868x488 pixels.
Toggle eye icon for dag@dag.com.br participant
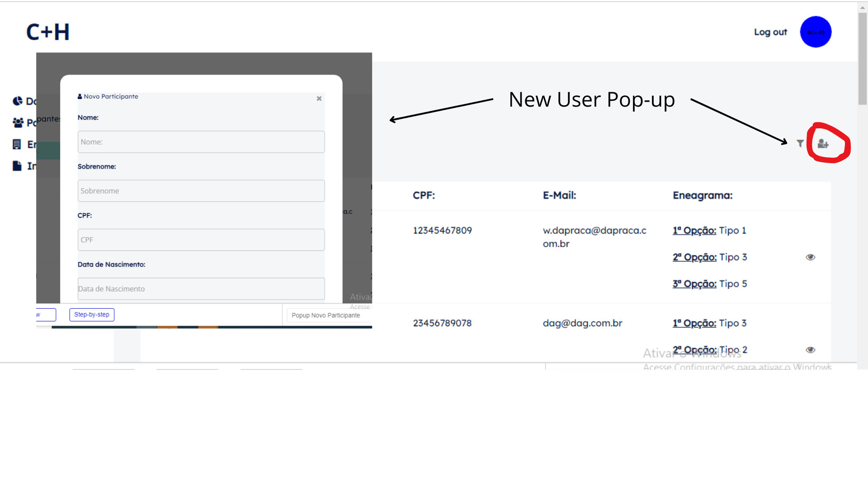click(810, 350)
